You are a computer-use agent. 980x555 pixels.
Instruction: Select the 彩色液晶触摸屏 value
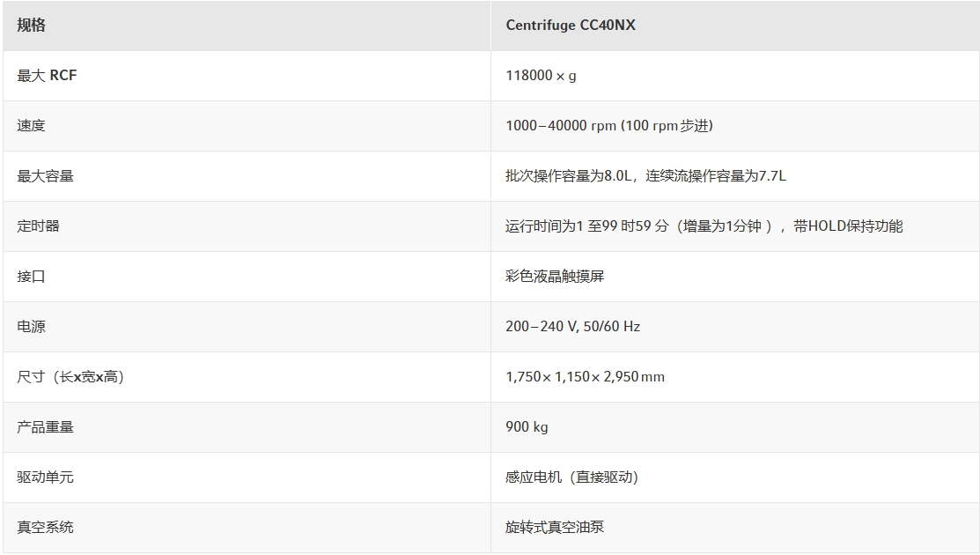coord(555,277)
